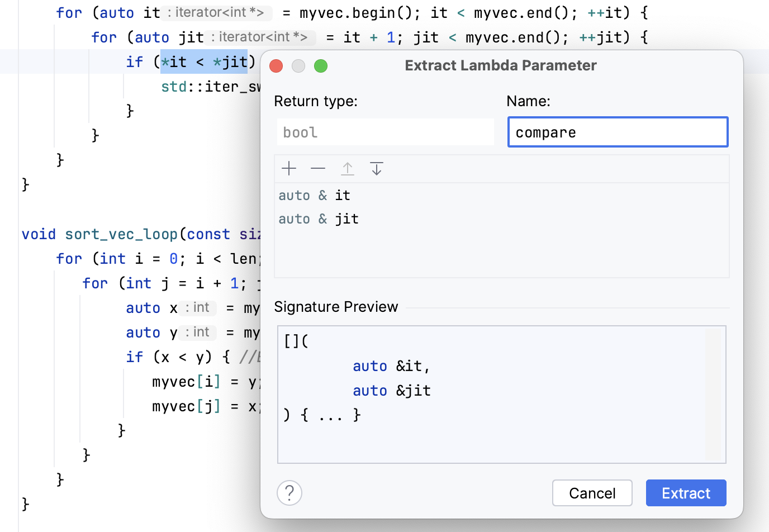Focus the Return type field showing bool
The width and height of the screenshot is (769, 532).
pyautogui.click(x=385, y=132)
